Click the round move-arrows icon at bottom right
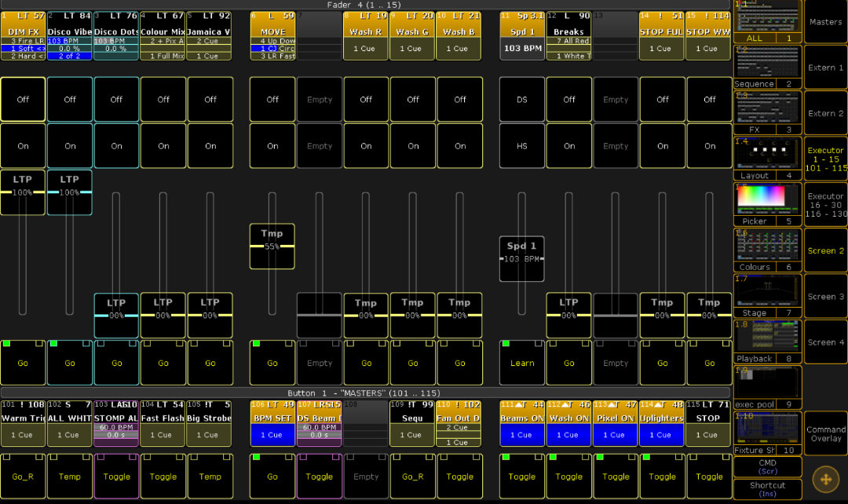Image resolution: width=848 pixels, height=504 pixels. [825, 479]
